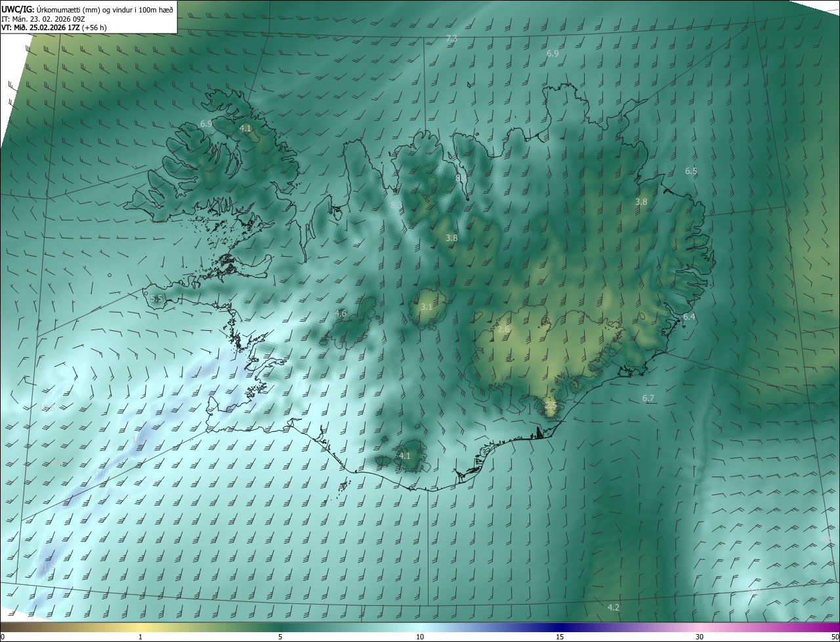Click the 0 label on the color scale
This screenshot has height=642, width=840.
3,637
